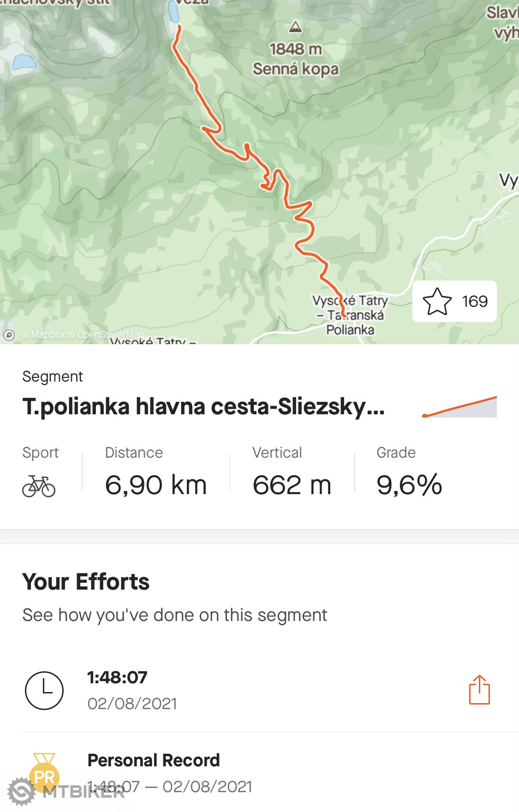Tap the Mapbox logo on the map
This screenshot has height=812, width=519.
[9, 335]
